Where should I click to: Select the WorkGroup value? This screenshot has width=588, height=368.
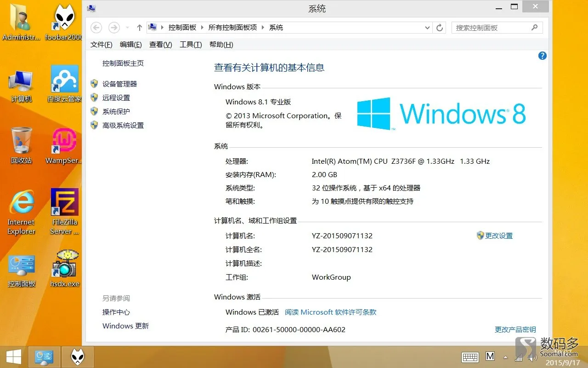tap(331, 277)
